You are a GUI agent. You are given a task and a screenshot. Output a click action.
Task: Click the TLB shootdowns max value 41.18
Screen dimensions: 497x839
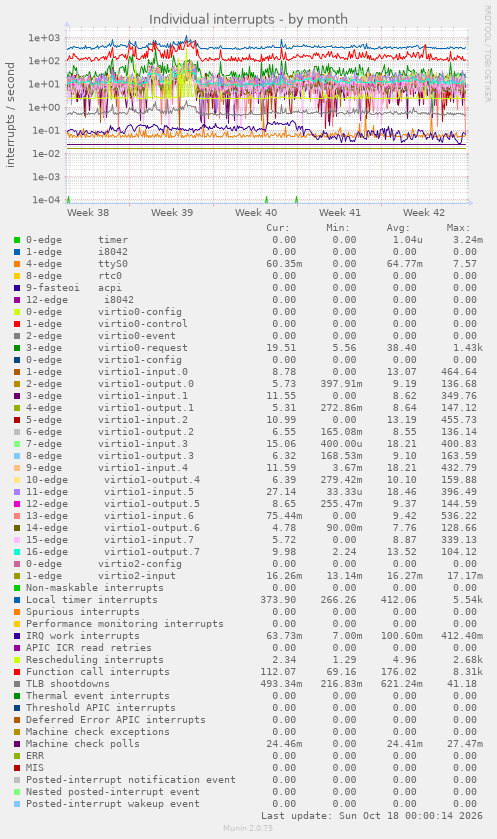(x=462, y=684)
